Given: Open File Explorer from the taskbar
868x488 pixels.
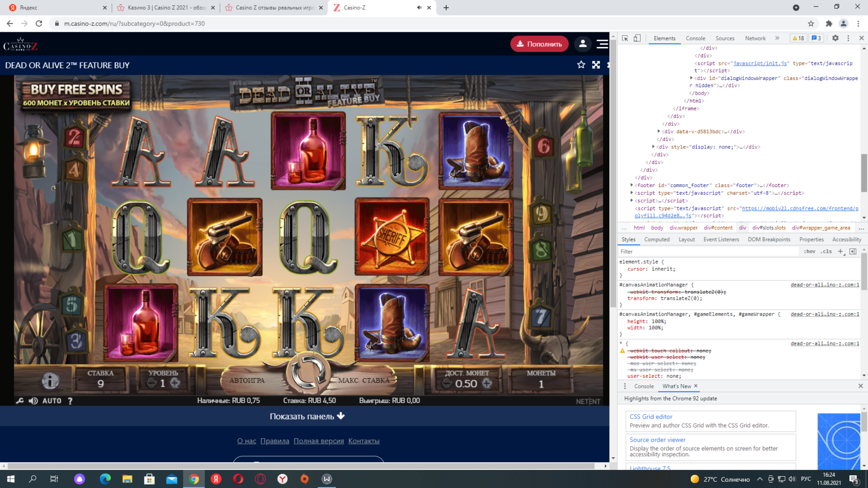Looking at the screenshot, I should point(127,479).
